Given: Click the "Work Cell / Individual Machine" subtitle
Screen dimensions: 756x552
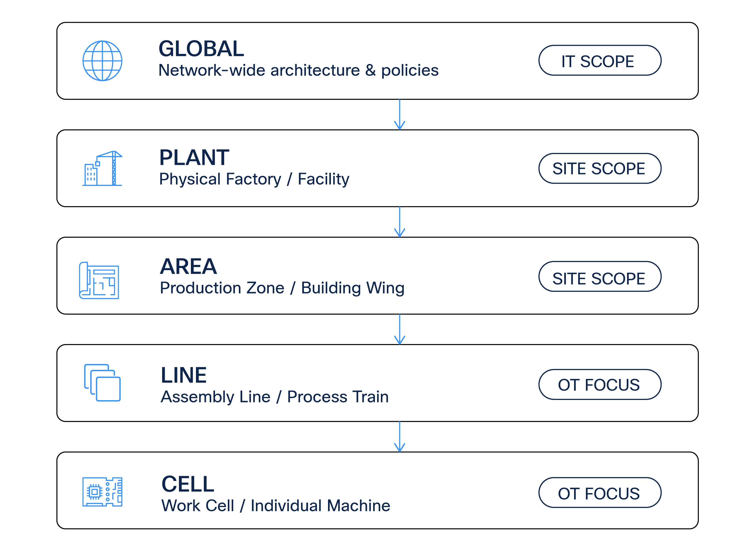Looking at the screenshot, I should pyautogui.click(x=276, y=506).
